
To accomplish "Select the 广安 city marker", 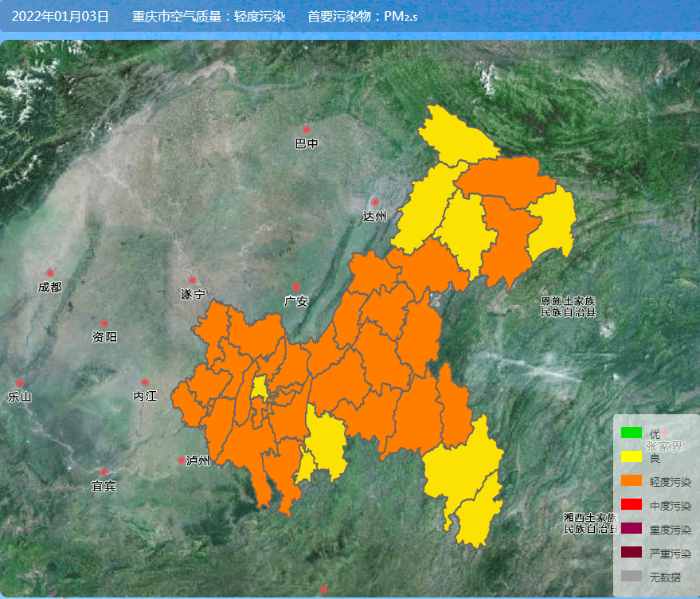I will (x=296, y=287).
